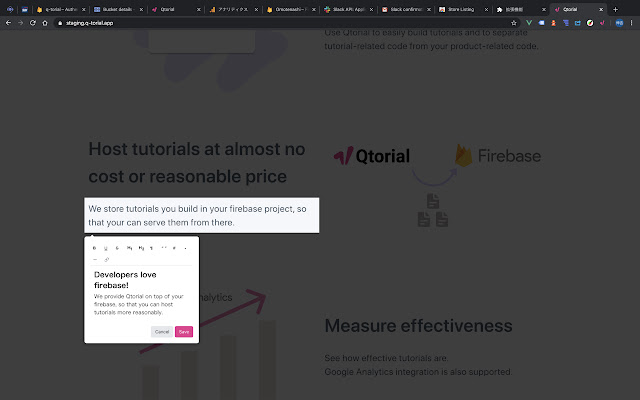
Task: Apply strikethrough formatting in the editor toolbar
Action: coord(117,248)
